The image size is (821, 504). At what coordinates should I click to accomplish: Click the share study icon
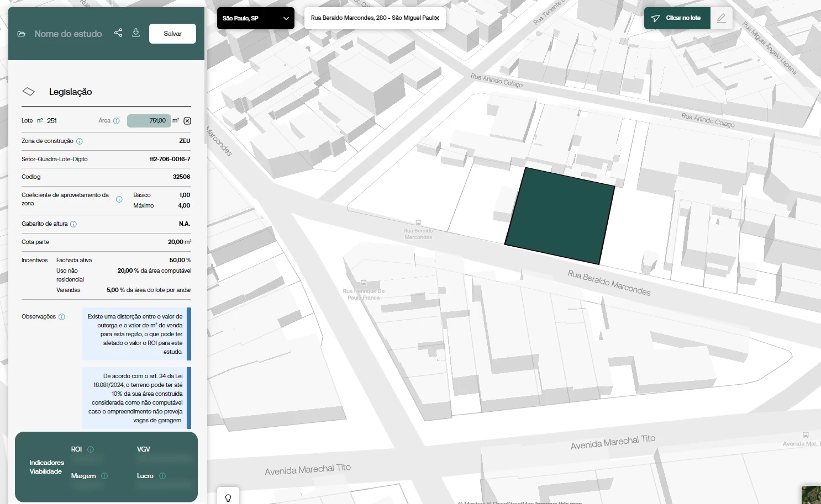tap(118, 33)
